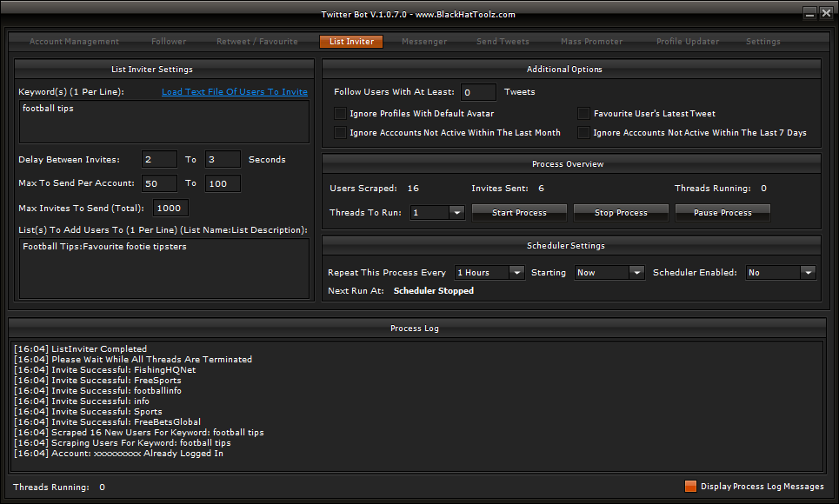This screenshot has width=839, height=504.
Task: Click the minimum delay between invites field
Action: 159,159
